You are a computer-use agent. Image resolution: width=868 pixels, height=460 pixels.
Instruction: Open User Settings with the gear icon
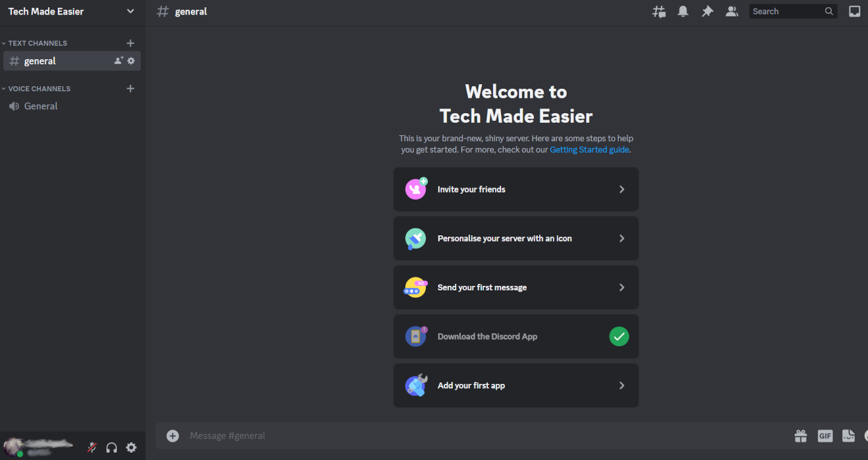click(131, 447)
